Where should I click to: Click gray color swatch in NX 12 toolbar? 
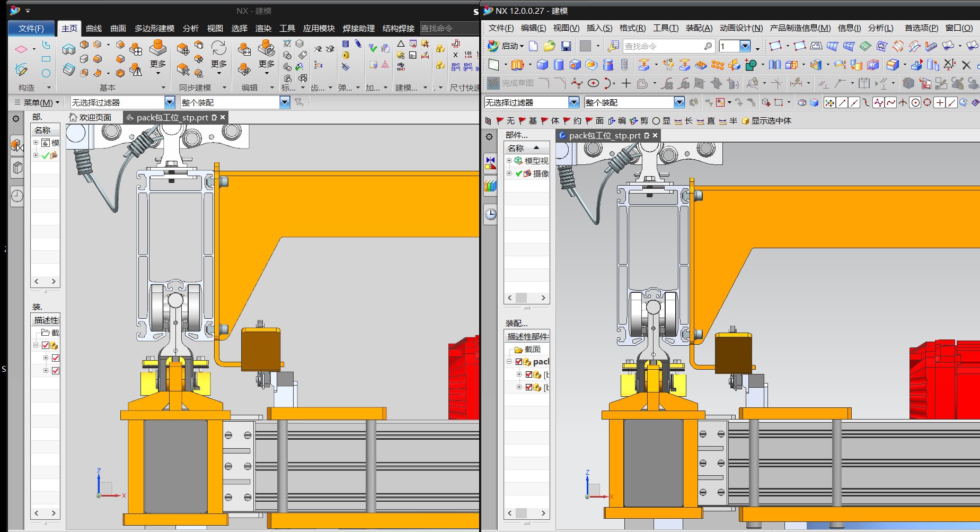pos(585,46)
